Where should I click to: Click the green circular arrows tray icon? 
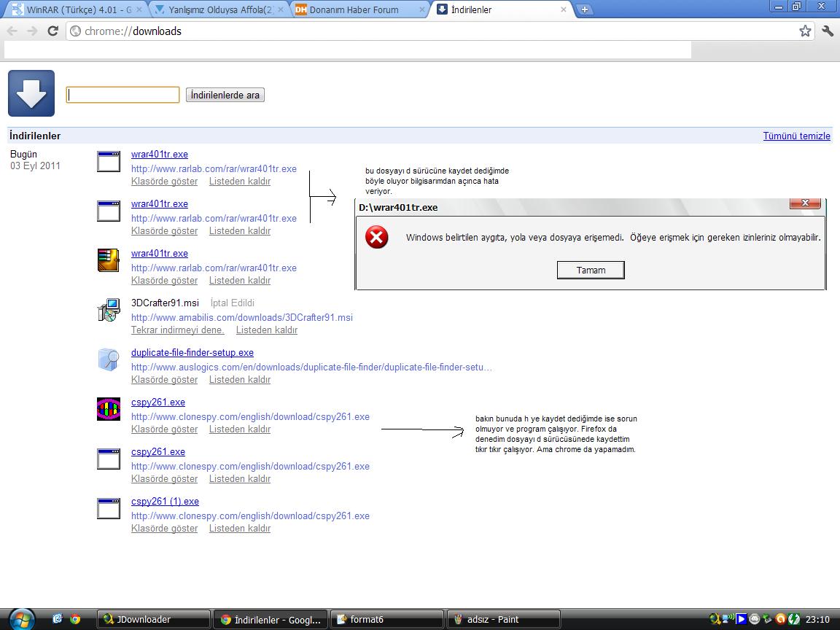pos(793,619)
